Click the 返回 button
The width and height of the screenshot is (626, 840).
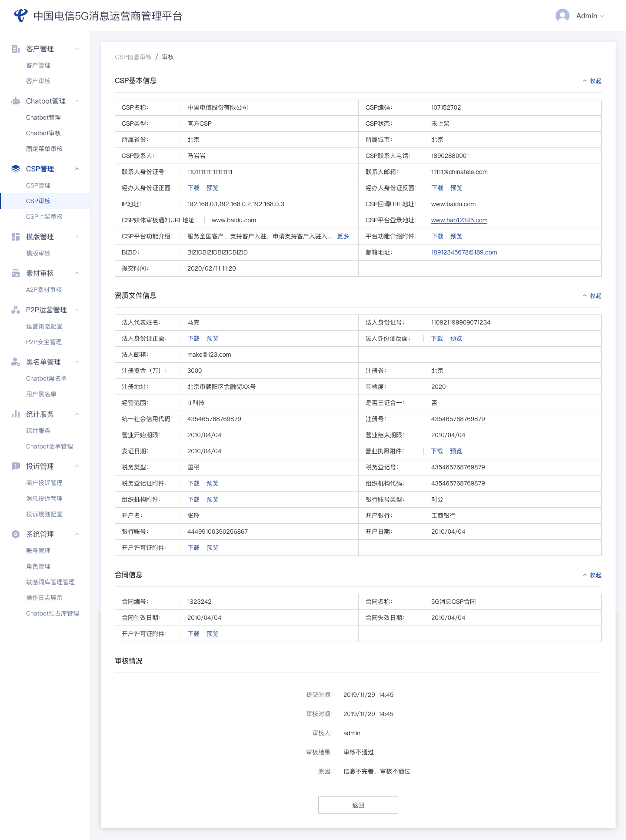coord(358,805)
